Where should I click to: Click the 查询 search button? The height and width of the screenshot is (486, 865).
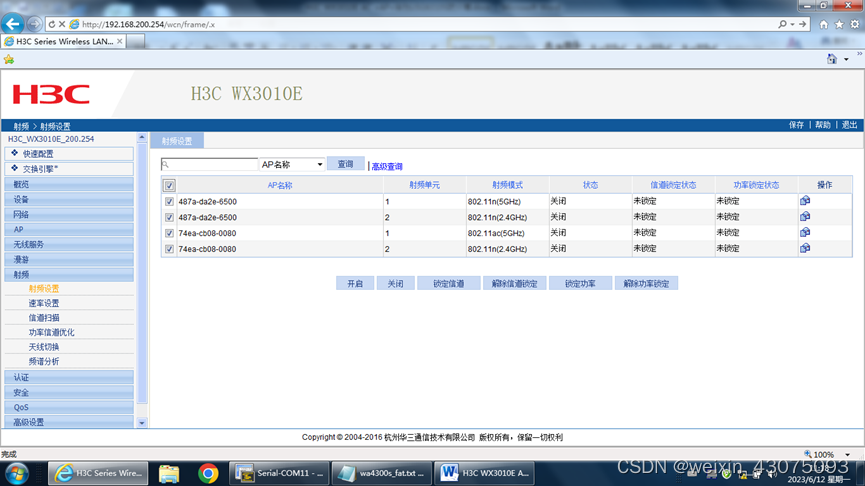pyautogui.click(x=345, y=164)
